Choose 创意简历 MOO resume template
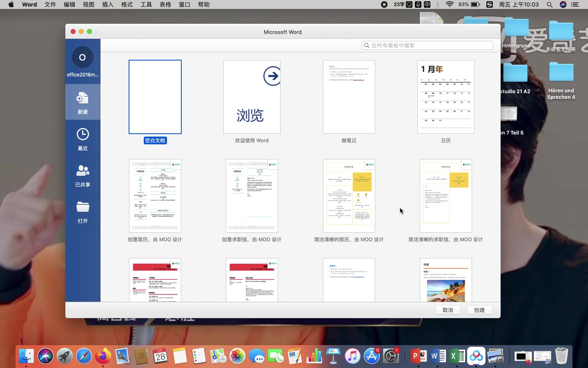This screenshot has width=588, height=368. [155, 196]
